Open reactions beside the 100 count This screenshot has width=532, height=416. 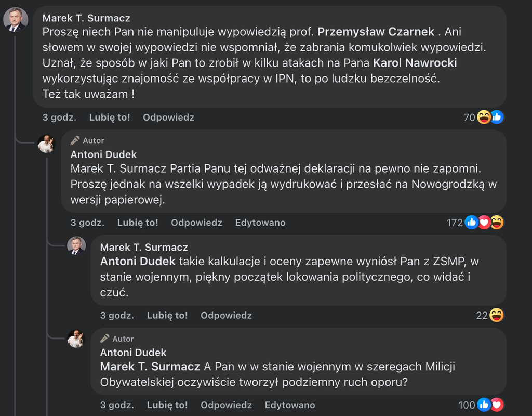point(490,405)
